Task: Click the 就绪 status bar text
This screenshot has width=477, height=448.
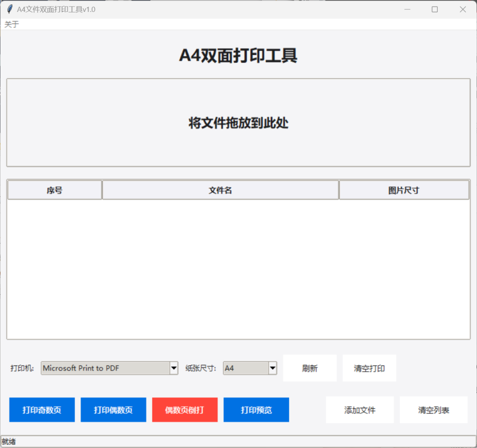Action: point(8,441)
